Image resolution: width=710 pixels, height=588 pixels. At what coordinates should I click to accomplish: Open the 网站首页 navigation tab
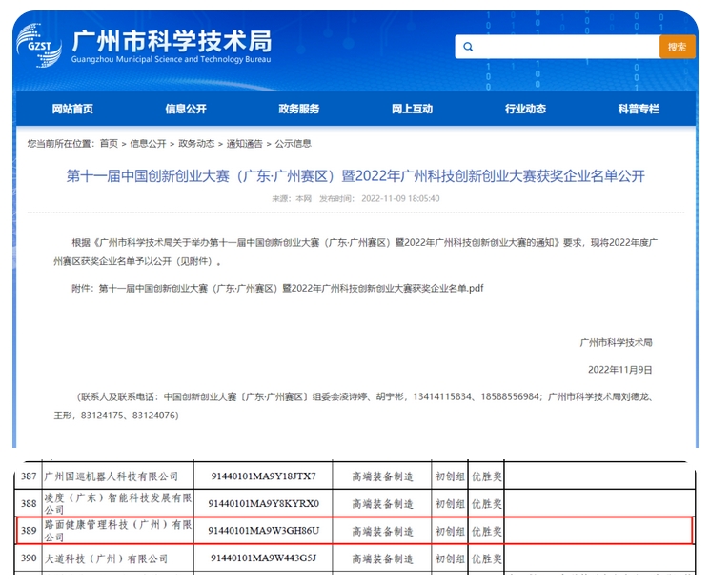tap(72, 109)
